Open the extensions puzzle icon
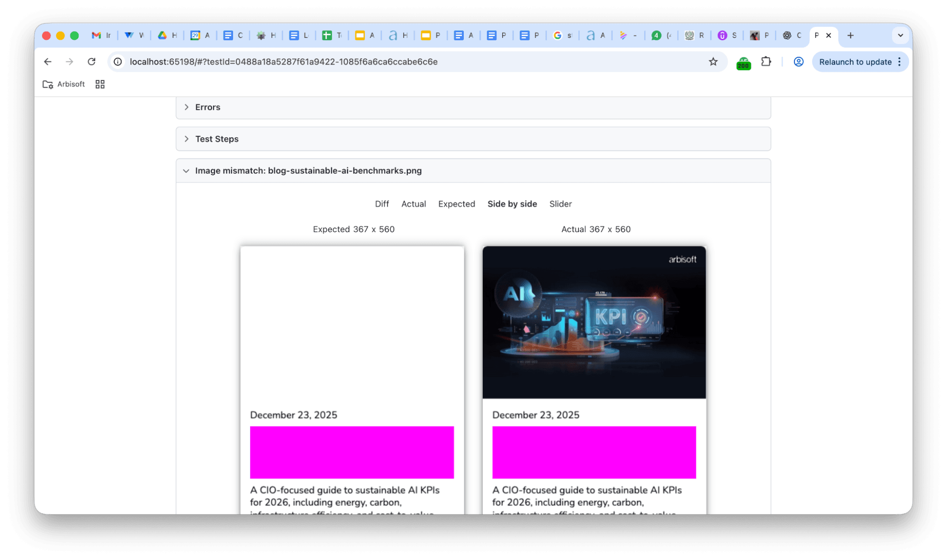Image resolution: width=947 pixels, height=560 pixels. pyautogui.click(x=766, y=62)
